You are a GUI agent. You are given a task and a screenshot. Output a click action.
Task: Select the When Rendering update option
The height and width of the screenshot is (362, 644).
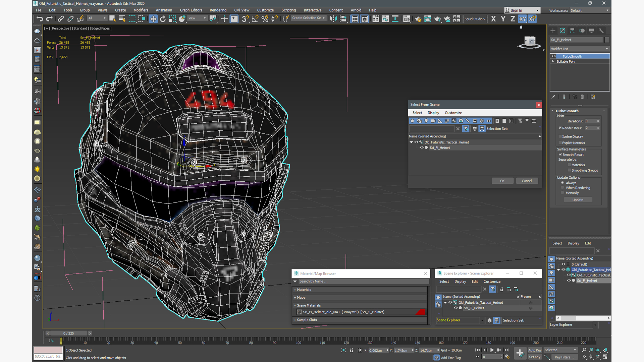562,188
